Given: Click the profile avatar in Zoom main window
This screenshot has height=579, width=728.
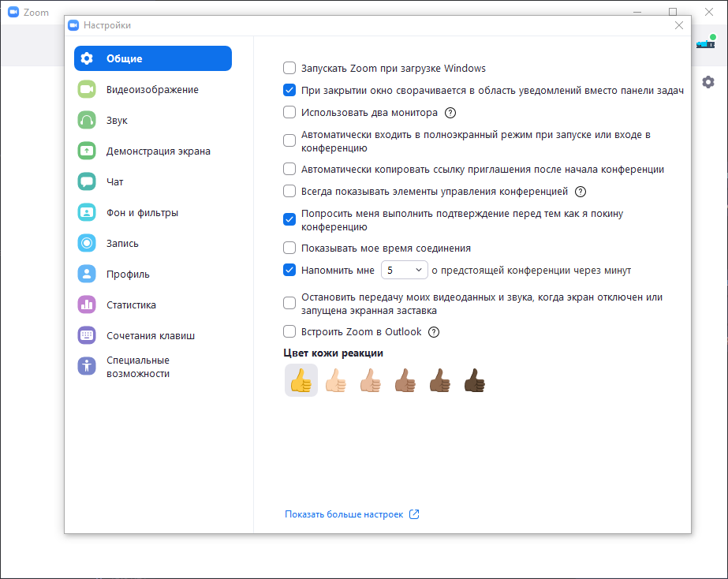Looking at the screenshot, I should click(x=706, y=43).
